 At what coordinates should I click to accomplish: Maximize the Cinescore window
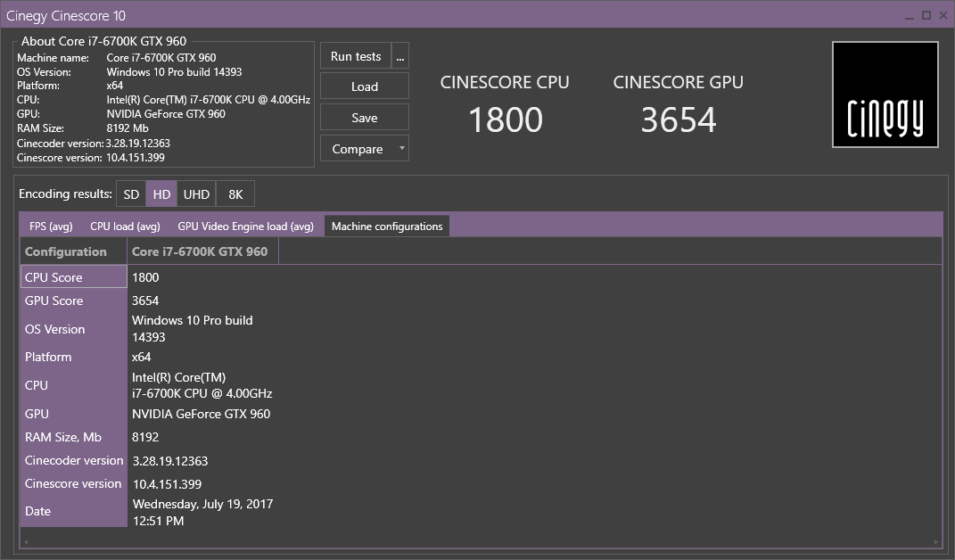tap(926, 15)
